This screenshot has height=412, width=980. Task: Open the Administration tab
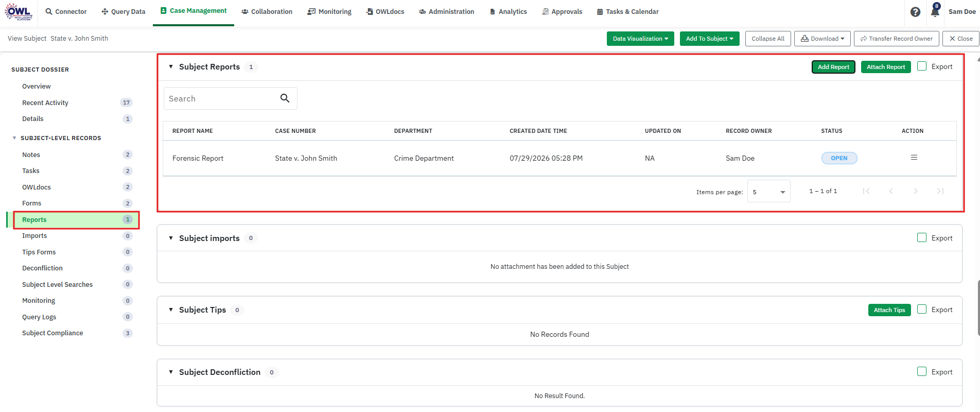(x=447, y=11)
